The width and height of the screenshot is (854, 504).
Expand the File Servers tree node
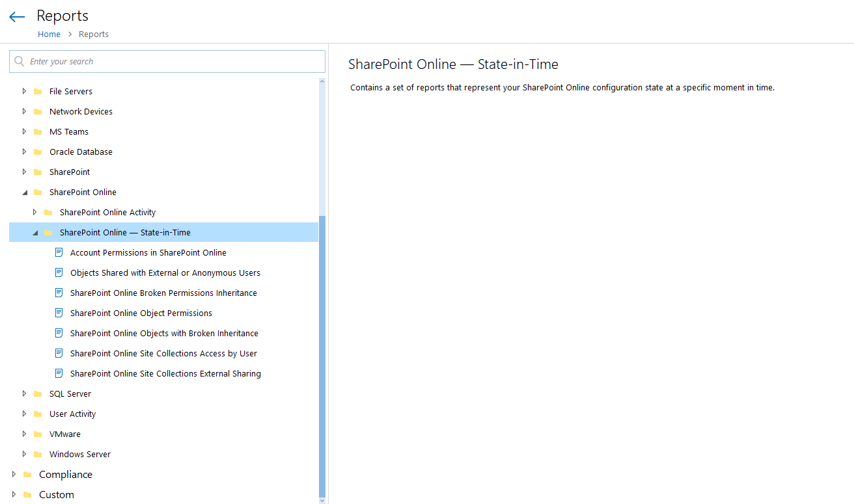pos(24,91)
